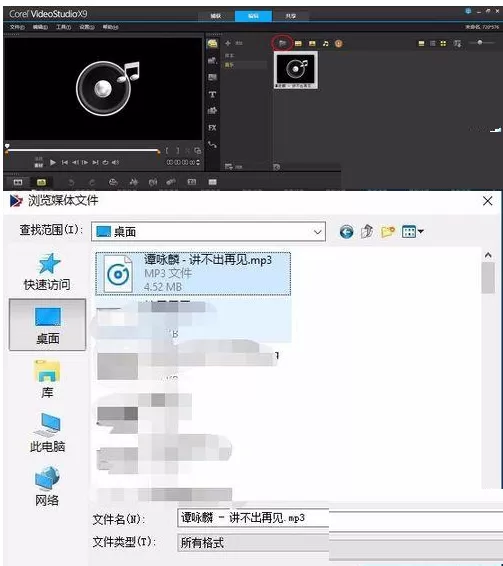Screen dimensions: 503x566
Task: Open the Transitions library panel
Action: click(x=212, y=77)
